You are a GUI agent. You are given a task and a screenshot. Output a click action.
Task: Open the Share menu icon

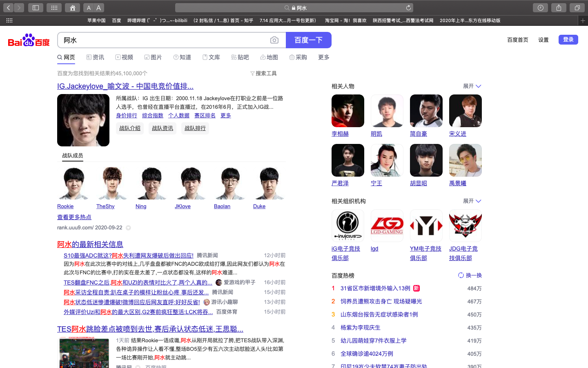click(x=559, y=8)
